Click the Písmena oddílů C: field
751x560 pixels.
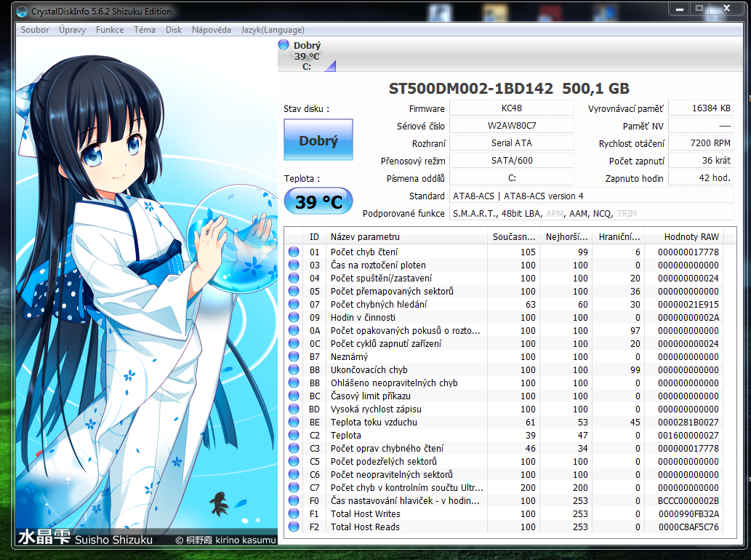click(x=512, y=177)
